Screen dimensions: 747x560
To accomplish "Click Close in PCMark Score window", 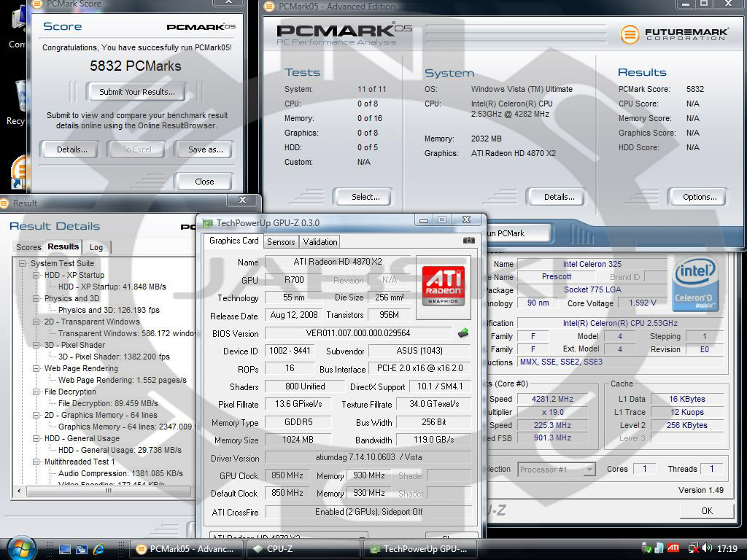I will coord(204,182).
